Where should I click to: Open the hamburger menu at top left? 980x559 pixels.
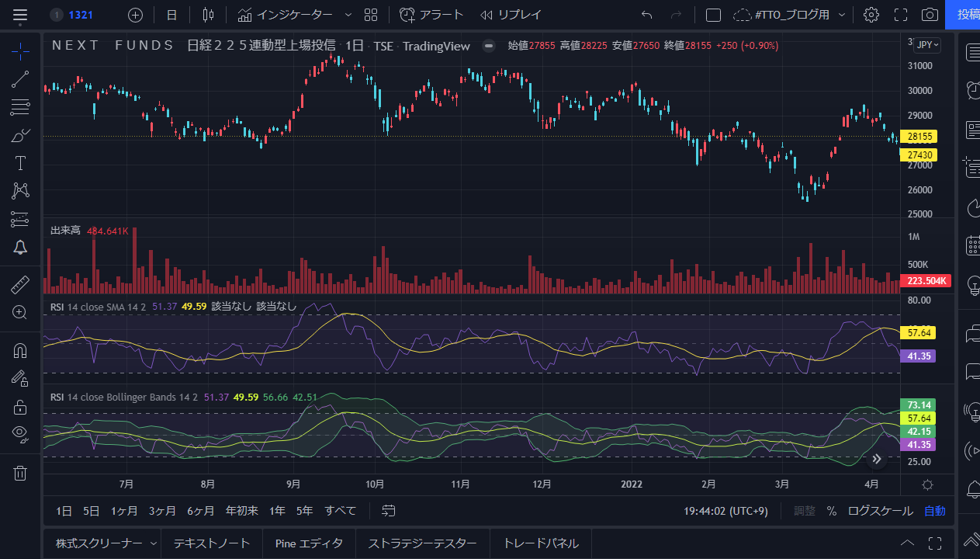(19, 14)
